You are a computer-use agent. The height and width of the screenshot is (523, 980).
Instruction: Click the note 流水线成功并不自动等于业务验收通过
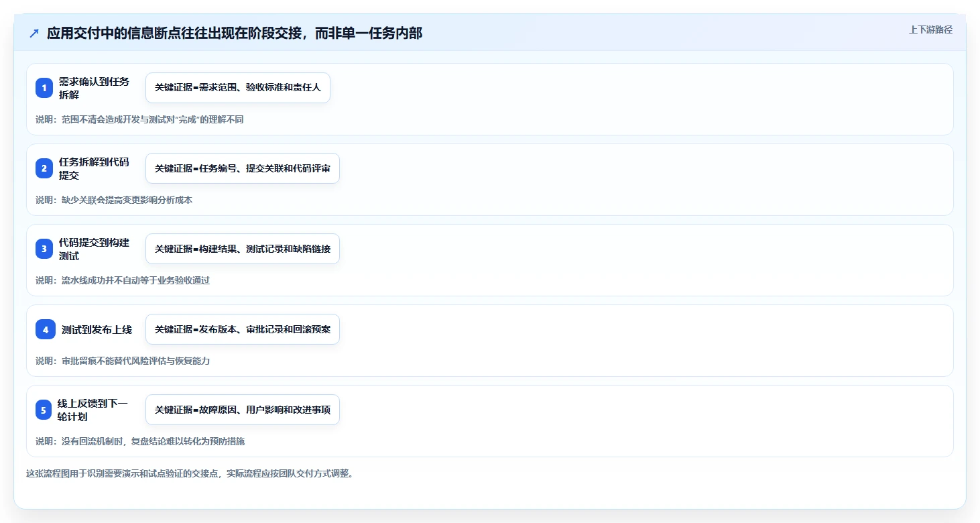[123, 280]
